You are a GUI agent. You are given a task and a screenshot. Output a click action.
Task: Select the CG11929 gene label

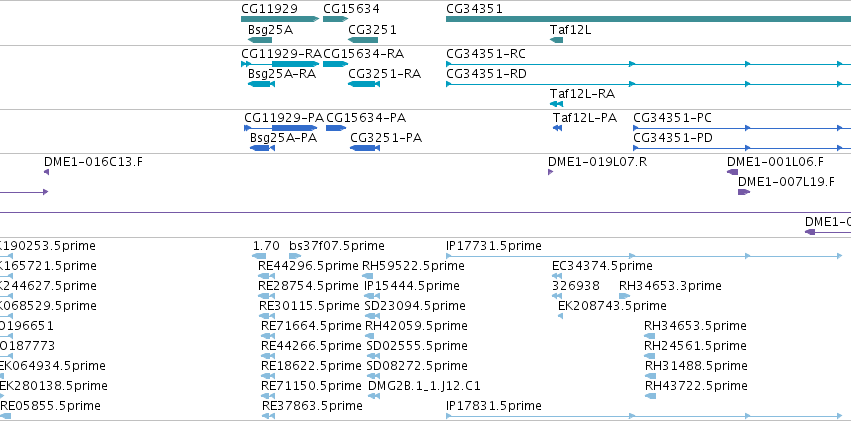[x=269, y=9]
